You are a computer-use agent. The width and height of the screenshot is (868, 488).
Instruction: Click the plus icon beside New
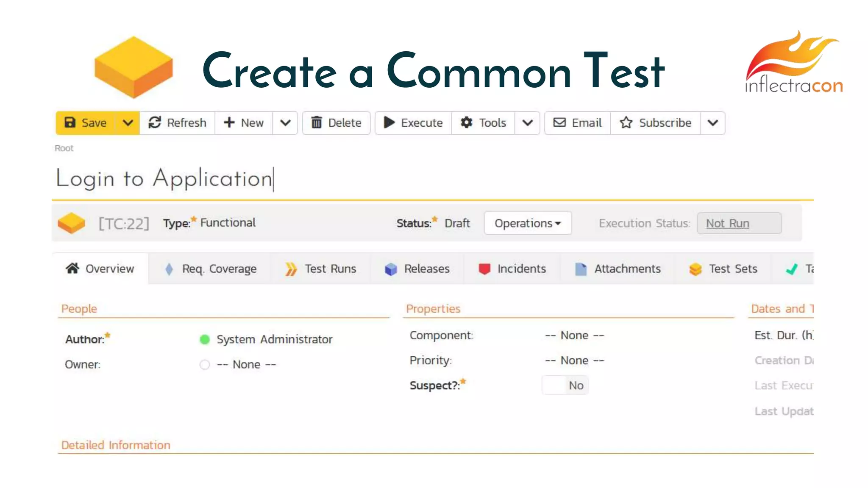[x=229, y=123]
